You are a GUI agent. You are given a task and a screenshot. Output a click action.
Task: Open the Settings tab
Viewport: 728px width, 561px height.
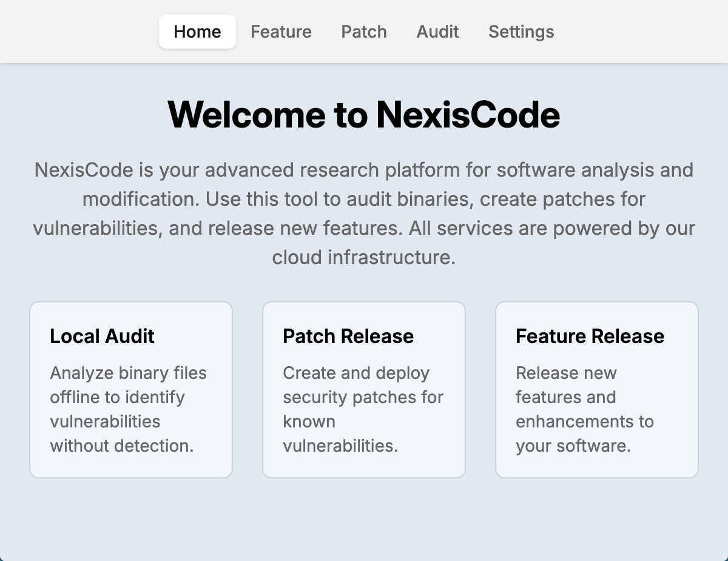tap(521, 32)
